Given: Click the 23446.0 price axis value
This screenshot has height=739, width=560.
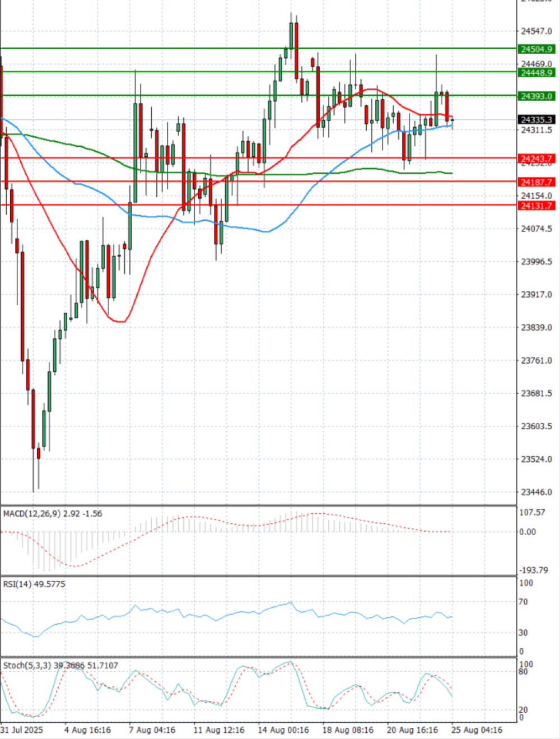Looking at the screenshot, I should tap(536, 492).
